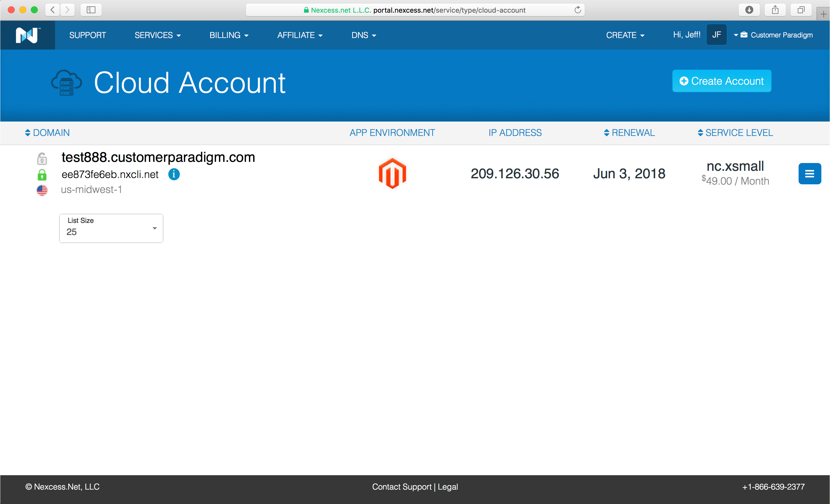This screenshot has height=504, width=830.
Task: Click the green locked padlock icon
Action: point(42,175)
